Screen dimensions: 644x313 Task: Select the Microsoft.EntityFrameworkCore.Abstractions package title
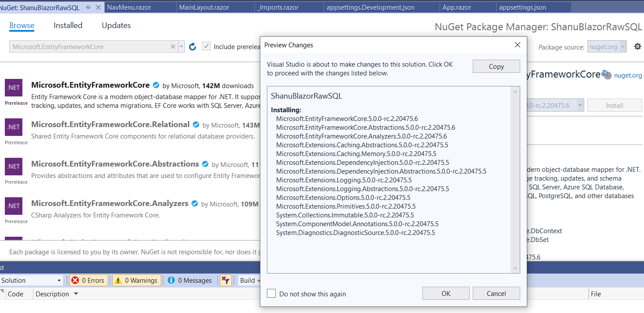115,164
